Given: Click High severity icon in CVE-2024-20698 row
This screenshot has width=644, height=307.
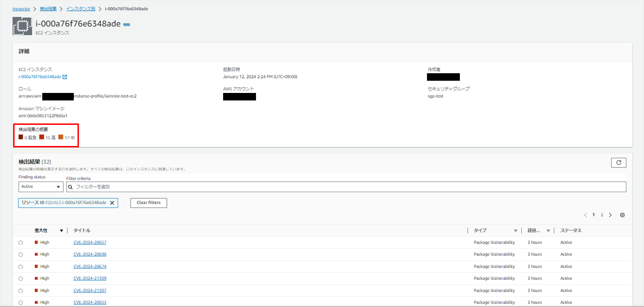Looking at the screenshot, I should [x=36, y=254].
